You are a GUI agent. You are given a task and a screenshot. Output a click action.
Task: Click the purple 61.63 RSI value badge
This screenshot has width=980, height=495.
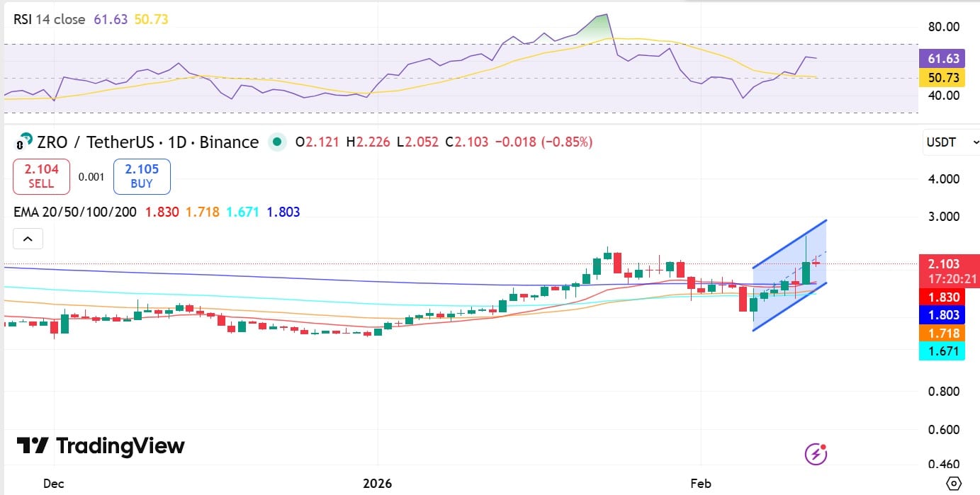[x=942, y=59]
